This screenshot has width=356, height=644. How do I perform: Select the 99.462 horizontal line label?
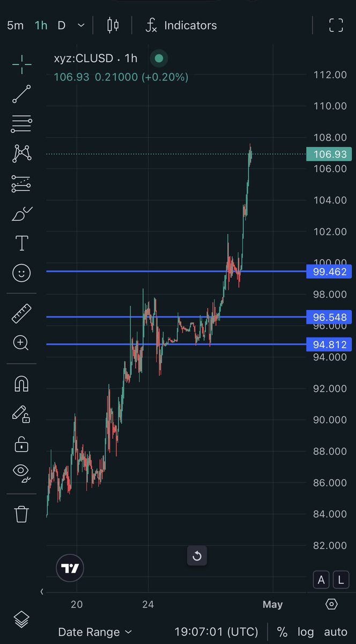[329, 272]
